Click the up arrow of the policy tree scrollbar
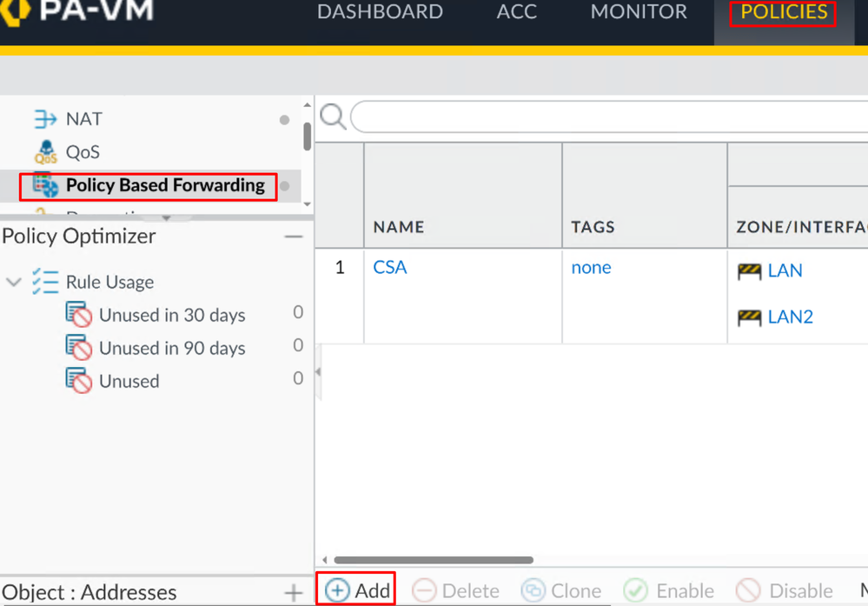Image resolution: width=868 pixels, height=606 pixels. (308, 104)
